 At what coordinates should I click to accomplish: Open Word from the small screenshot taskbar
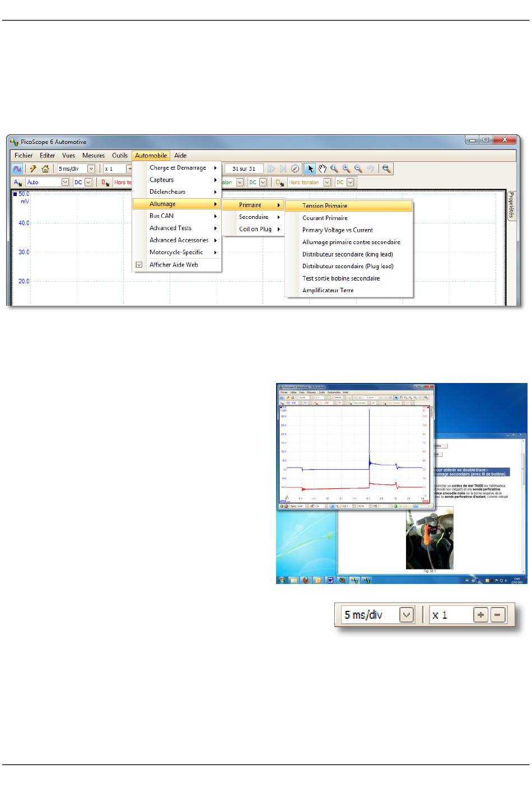(x=330, y=580)
